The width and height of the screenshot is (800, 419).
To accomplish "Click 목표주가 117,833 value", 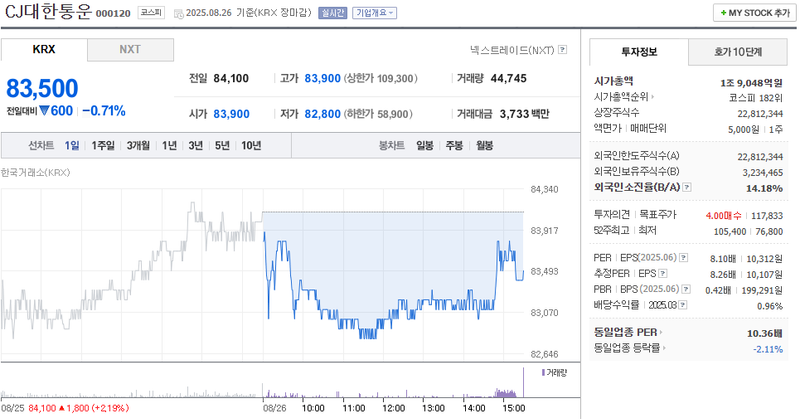I will click(x=767, y=216).
